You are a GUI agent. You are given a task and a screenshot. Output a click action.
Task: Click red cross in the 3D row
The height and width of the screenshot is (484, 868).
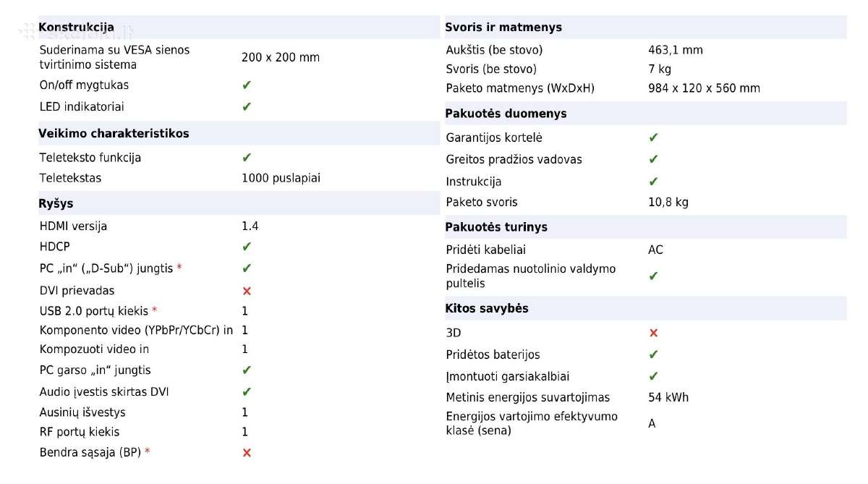[653, 333]
